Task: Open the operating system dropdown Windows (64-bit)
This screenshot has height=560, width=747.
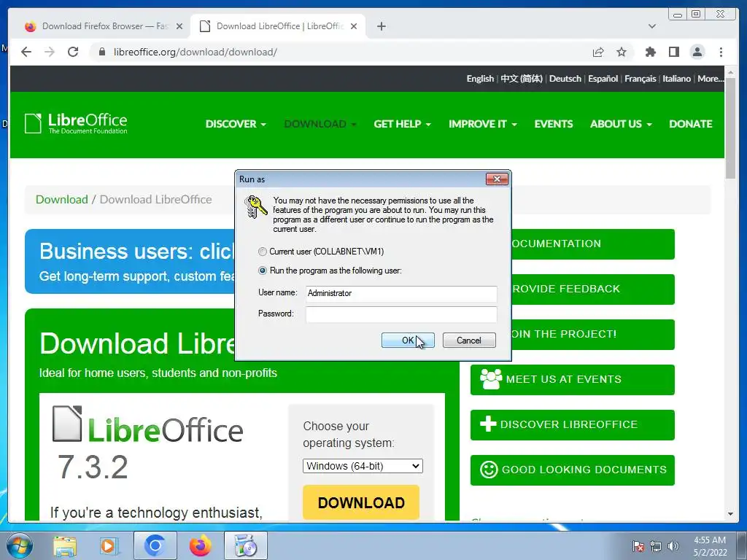Action: tap(363, 466)
